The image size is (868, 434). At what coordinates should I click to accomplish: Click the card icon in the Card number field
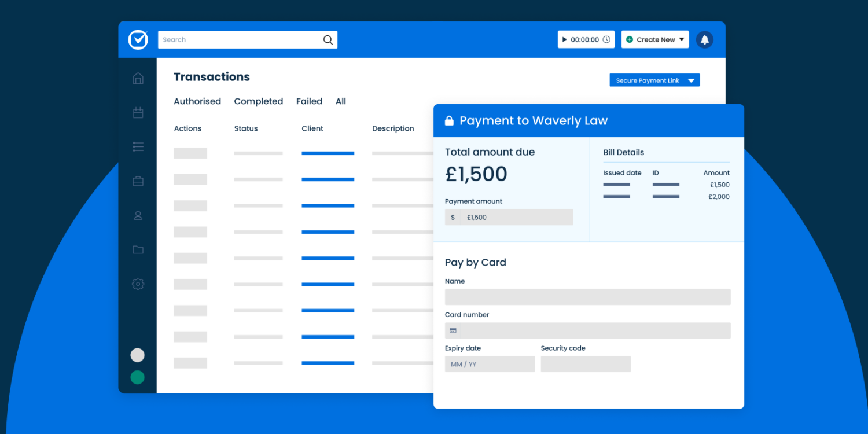[x=453, y=330]
